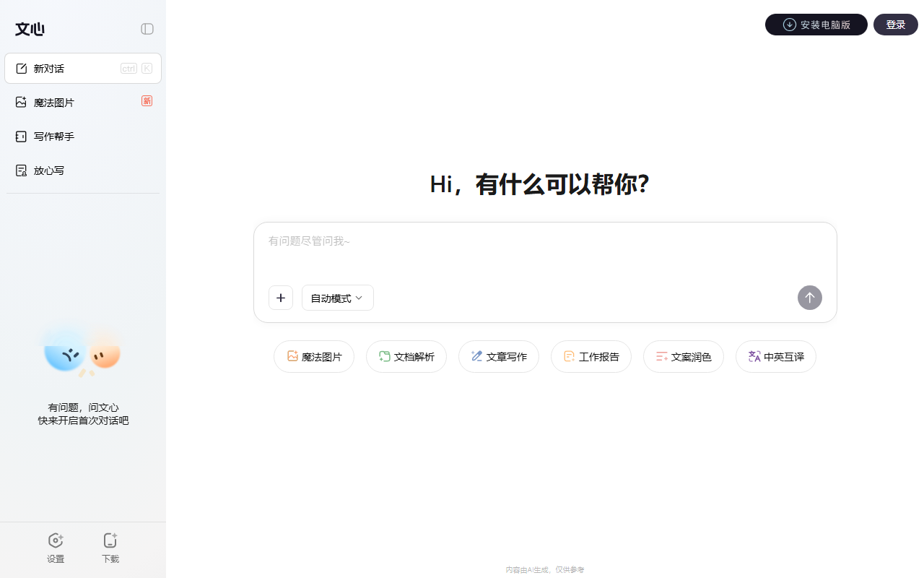Click the red 新 badge
This screenshot has height=578, width=924.
[x=147, y=101]
